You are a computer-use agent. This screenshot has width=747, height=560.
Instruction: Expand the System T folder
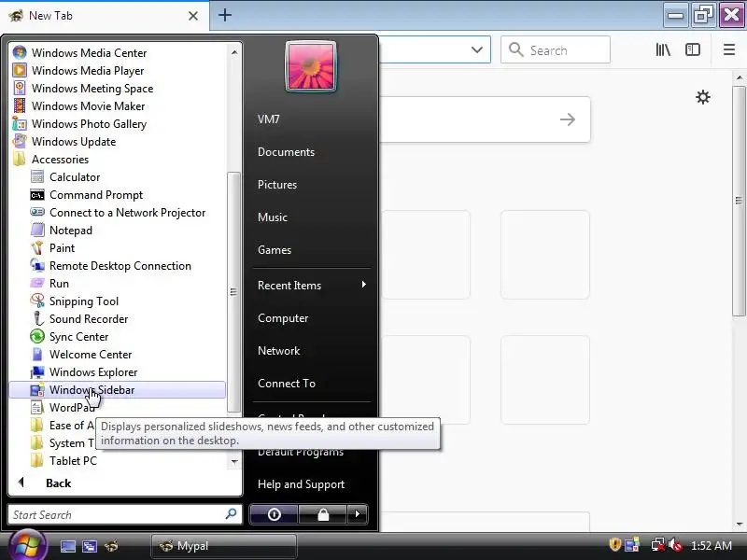(x=63, y=443)
